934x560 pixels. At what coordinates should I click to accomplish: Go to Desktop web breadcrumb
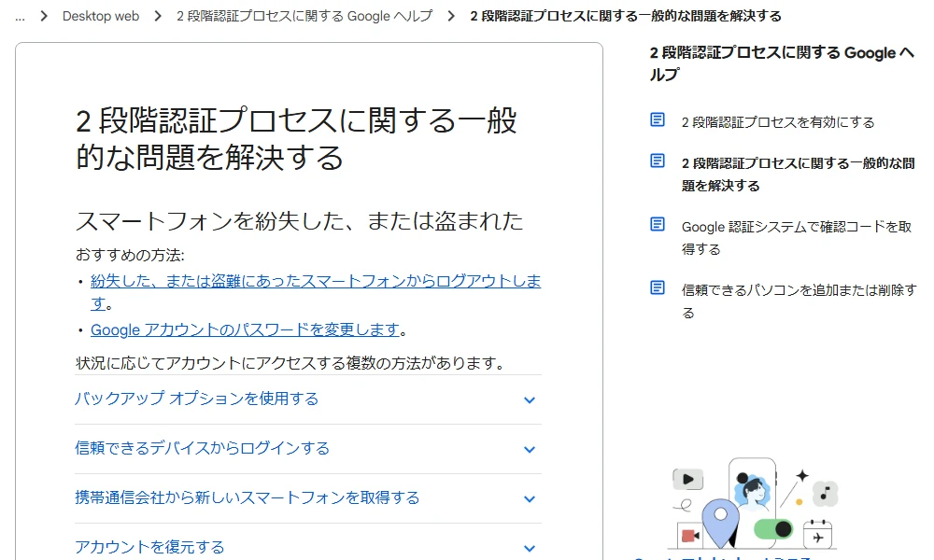pyautogui.click(x=101, y=16)
